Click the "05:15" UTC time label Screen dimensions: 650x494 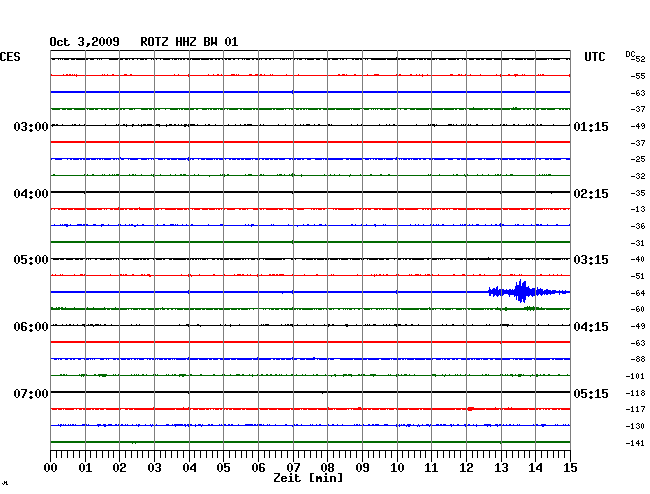591,393
